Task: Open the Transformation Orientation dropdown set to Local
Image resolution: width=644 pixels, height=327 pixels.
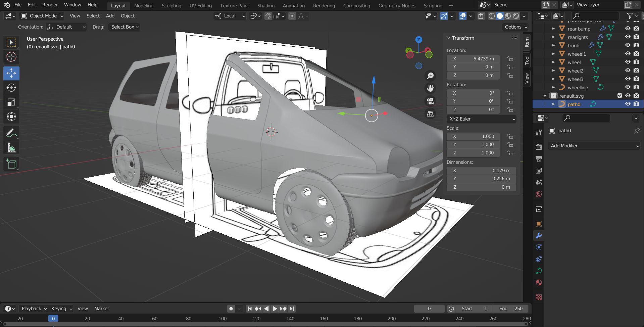Action: point(230,16)
